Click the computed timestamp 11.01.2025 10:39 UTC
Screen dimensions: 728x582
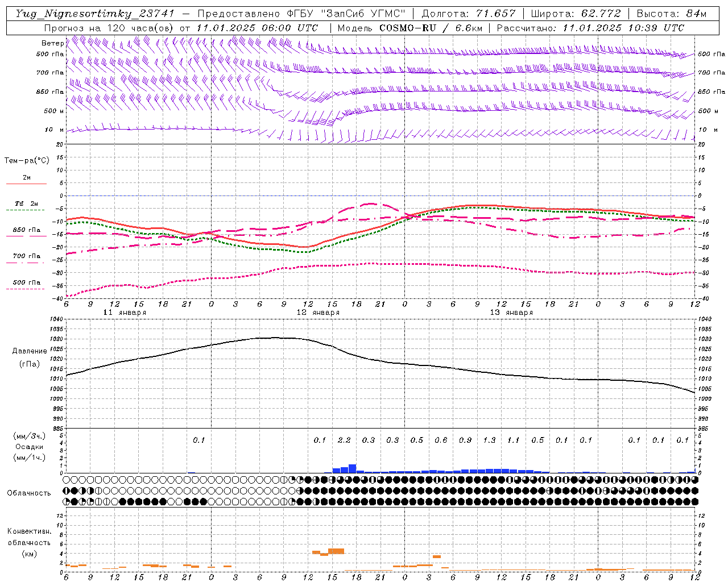point(623,28)
